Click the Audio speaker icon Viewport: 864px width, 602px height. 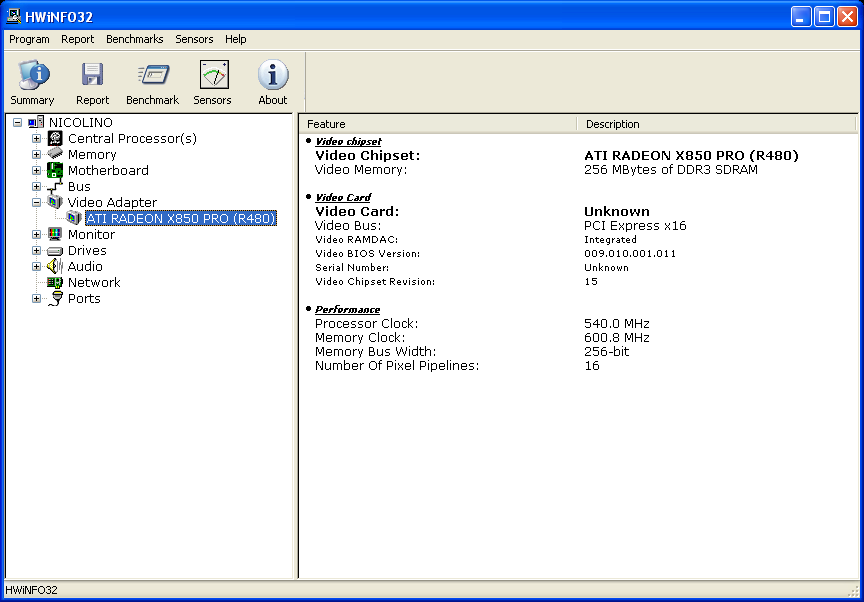pos(55,267)
